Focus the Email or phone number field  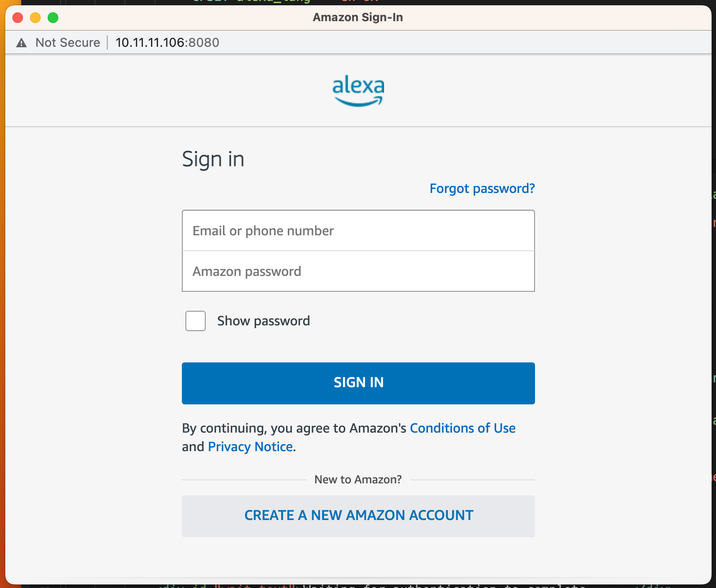tap(358, 231)
